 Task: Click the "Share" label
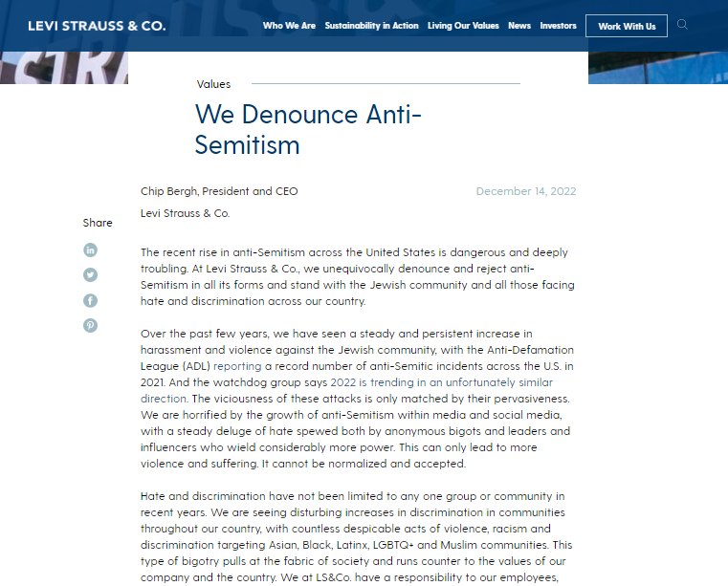tap(98, 223)
